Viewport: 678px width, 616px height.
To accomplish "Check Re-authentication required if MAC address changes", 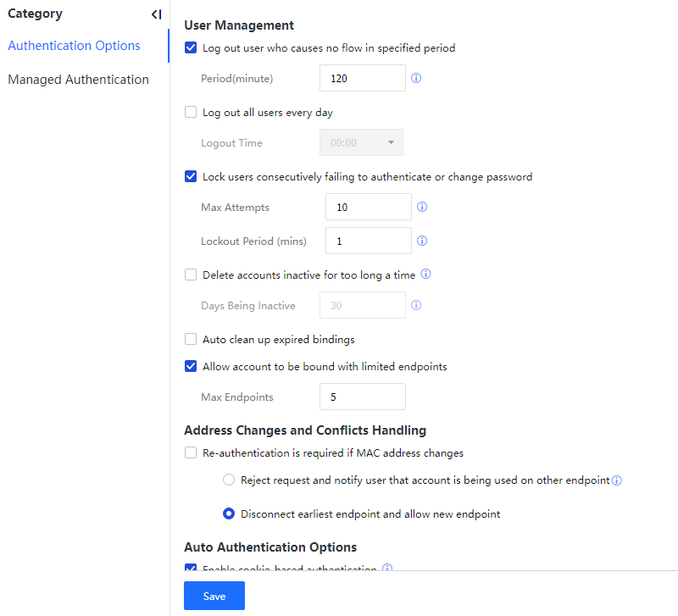I will (191, 453).
